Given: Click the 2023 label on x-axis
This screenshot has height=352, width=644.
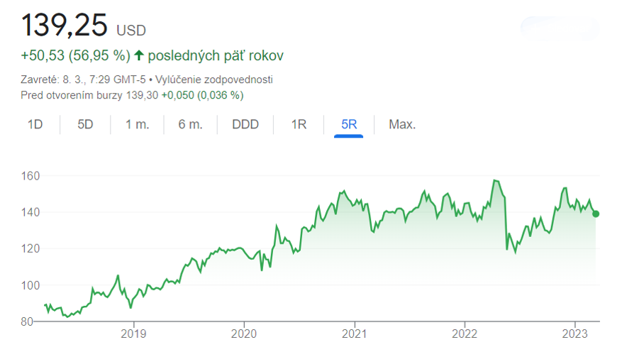Looking at the screenshot, I should tap(574, 333).
